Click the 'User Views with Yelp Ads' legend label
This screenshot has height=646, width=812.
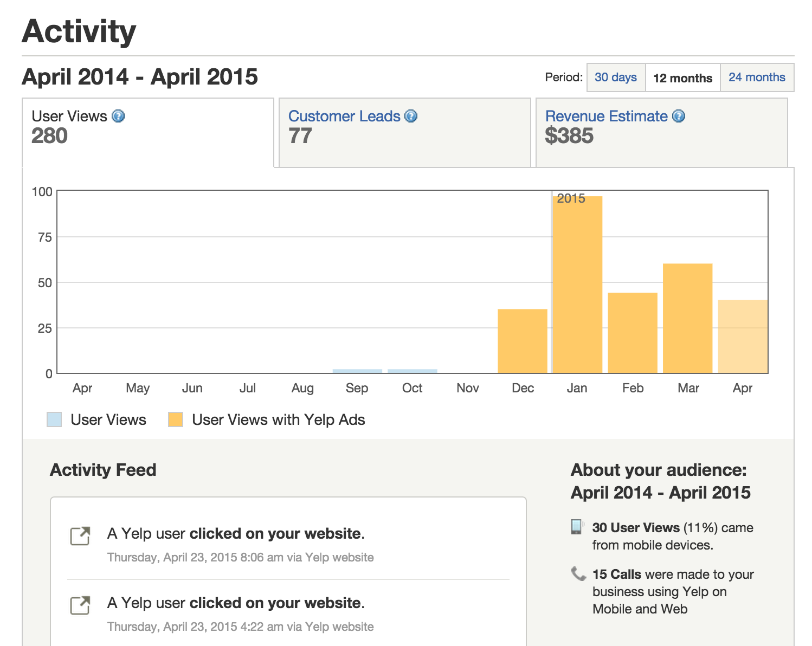tap(279, 420)
